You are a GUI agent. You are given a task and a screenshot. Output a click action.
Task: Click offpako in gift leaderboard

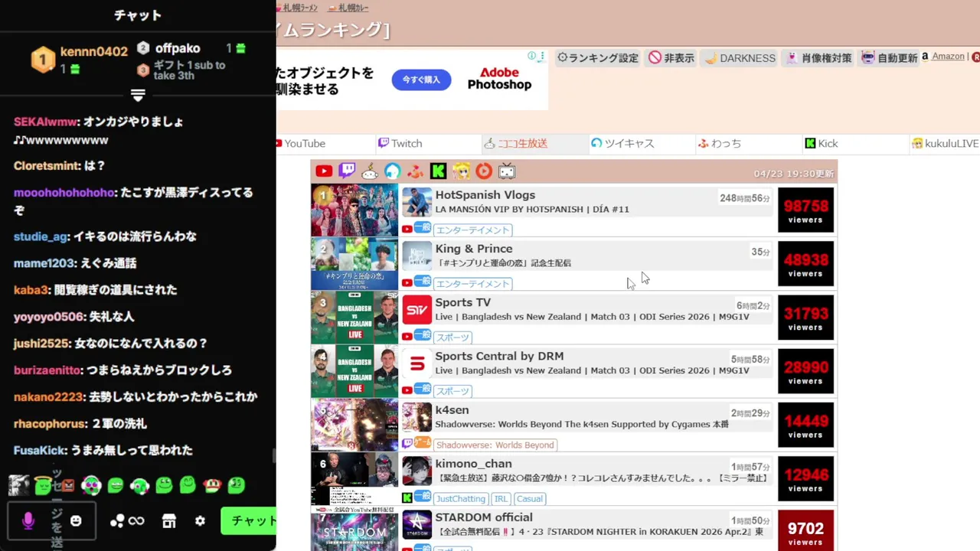coord(178,48)
